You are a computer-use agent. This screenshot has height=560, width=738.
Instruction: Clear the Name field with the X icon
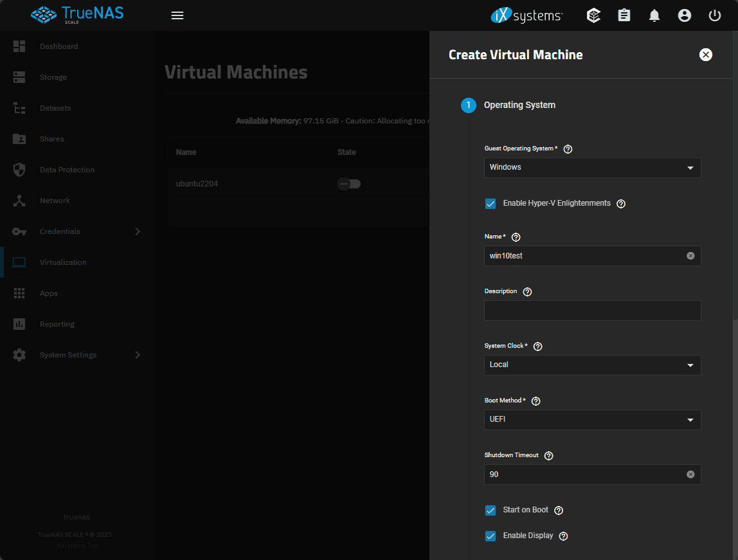[690, 256]
